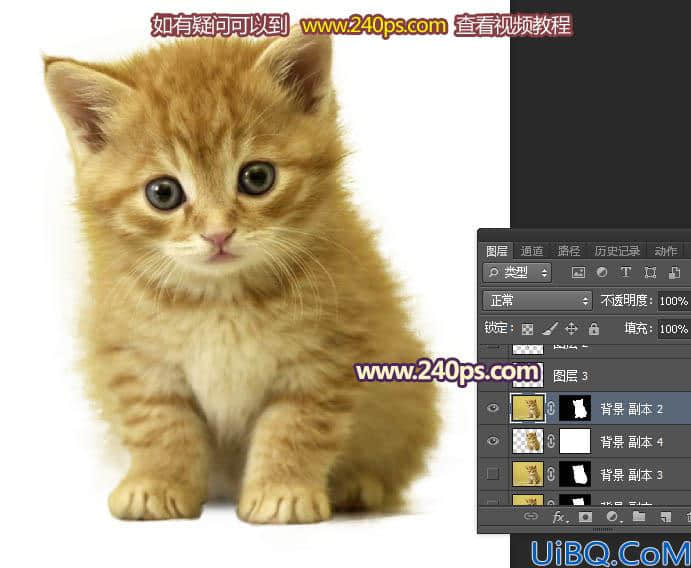Screen dimensions: 691x568
Task: Switch to the 图层 tab
Action: pyautogui.click(x=497, y=251)
